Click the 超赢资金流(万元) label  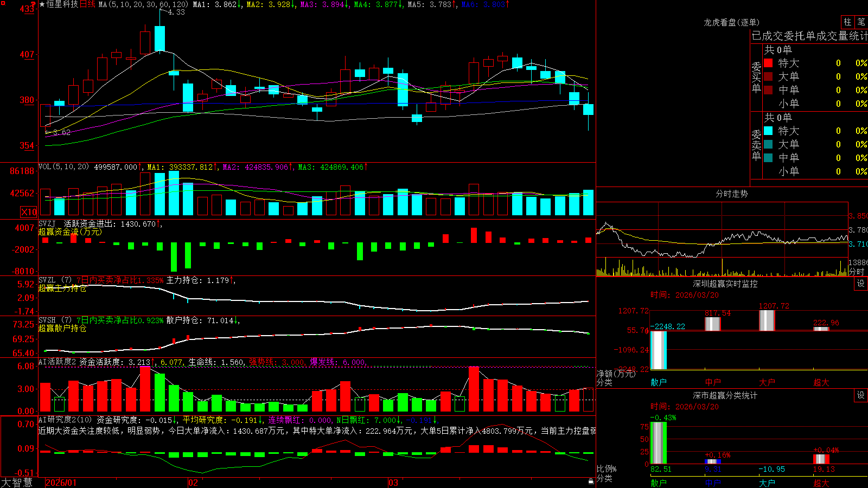(70, 232)
